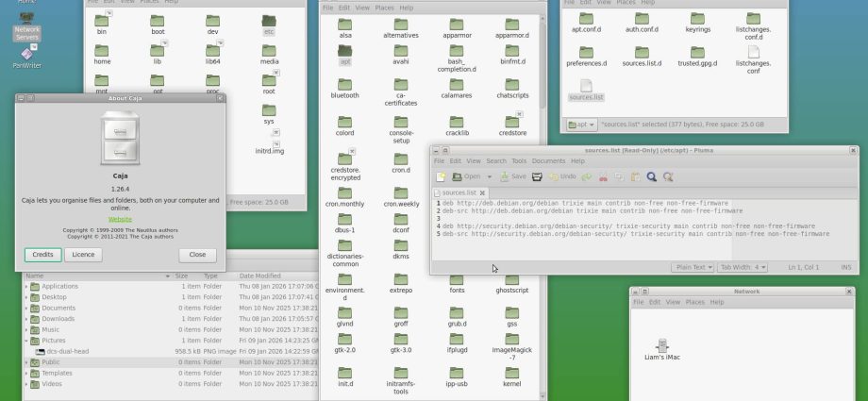This screenshot has width=868, height=401.
Task: Expand the Music folder tree arrow
Action: coord(26,329)
